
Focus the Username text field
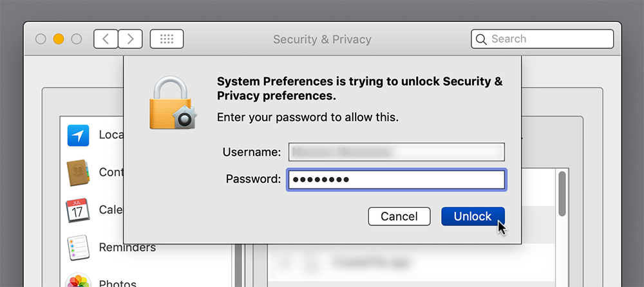[x=396, y=152]
